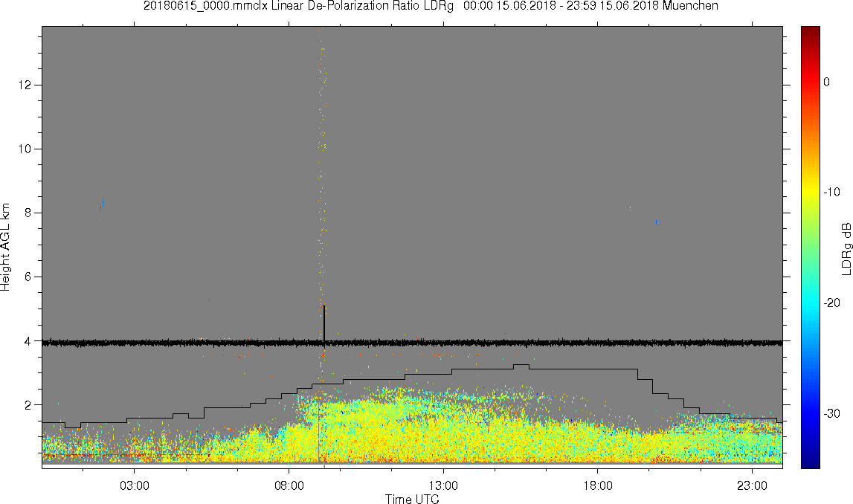Click the height tick label 8
This screenshot has height=504, width=853.
(x=28, y=213)
